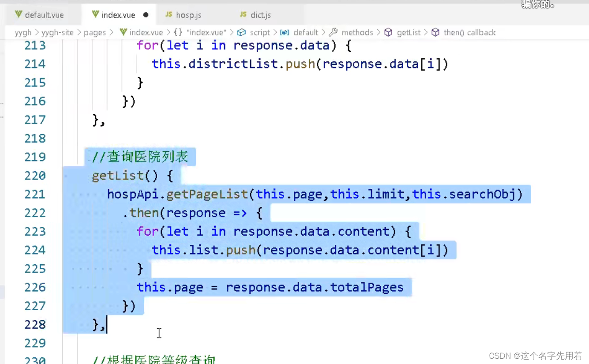Click line number 216

pyautogui.click(x=35, y=101)
